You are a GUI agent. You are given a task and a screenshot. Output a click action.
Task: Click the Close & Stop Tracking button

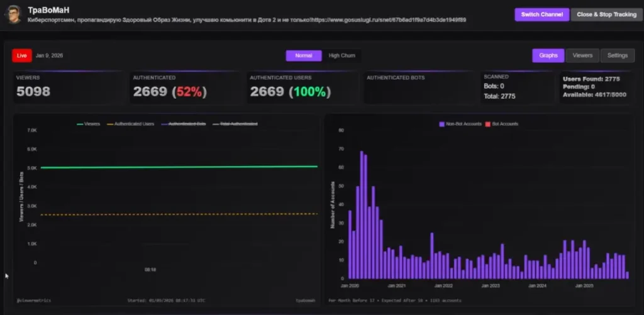point(606,14)
